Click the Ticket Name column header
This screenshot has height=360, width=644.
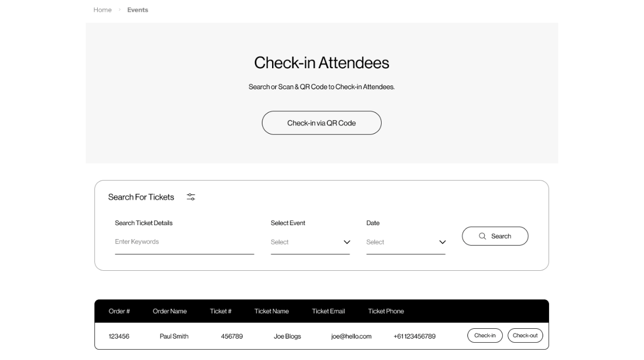[272, 311]
